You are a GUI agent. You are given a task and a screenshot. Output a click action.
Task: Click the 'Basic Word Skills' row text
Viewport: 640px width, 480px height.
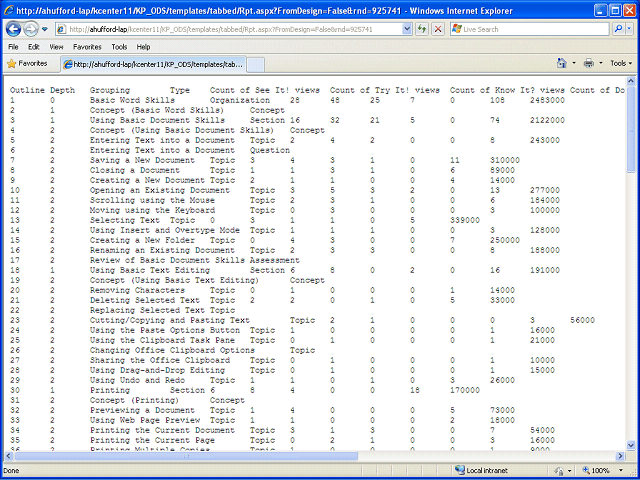click(132, 100)
